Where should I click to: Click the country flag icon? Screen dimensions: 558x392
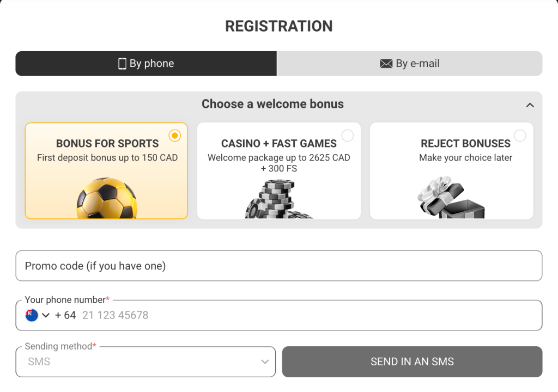[32, 315]
